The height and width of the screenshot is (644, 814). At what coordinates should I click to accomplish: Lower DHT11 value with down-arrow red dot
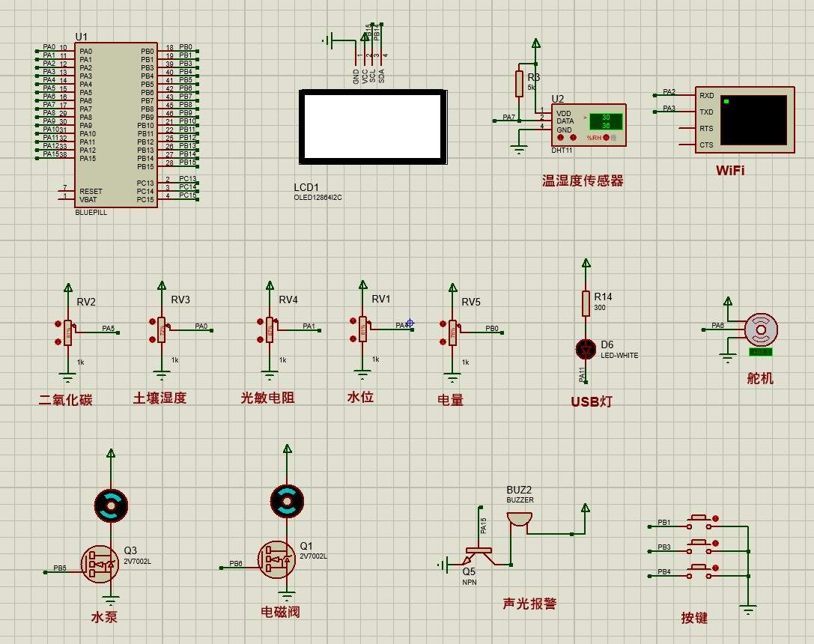tap(560, 138)
